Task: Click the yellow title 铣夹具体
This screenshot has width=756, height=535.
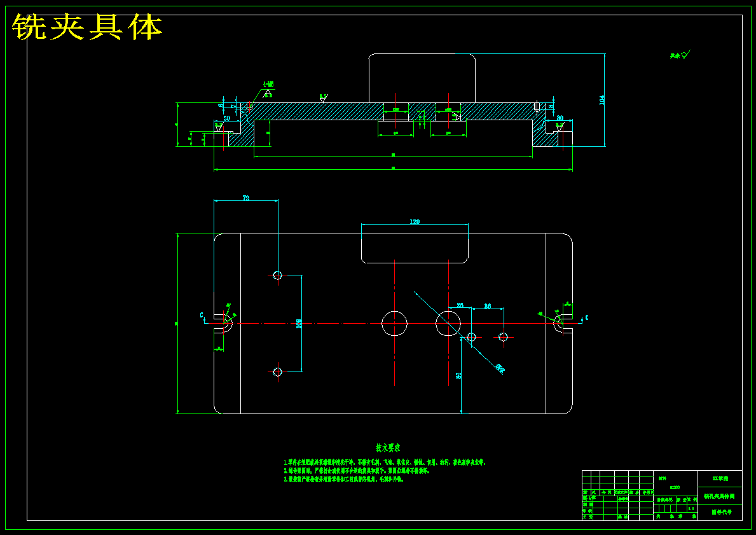Action: click(x=88, y=27)
